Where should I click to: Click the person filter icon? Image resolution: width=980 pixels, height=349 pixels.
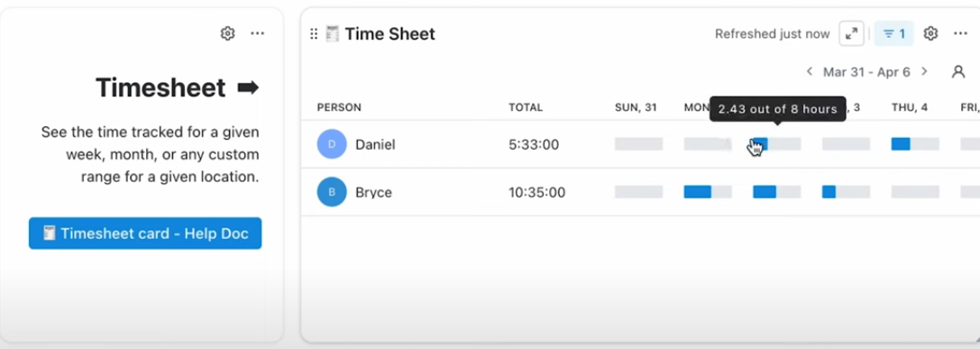(958, 72)
